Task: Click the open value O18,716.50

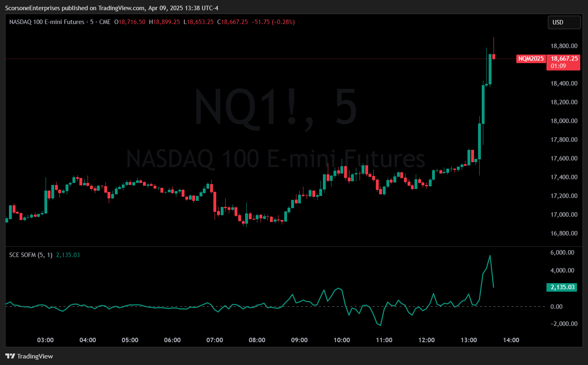Action: (x=130, y=22)
